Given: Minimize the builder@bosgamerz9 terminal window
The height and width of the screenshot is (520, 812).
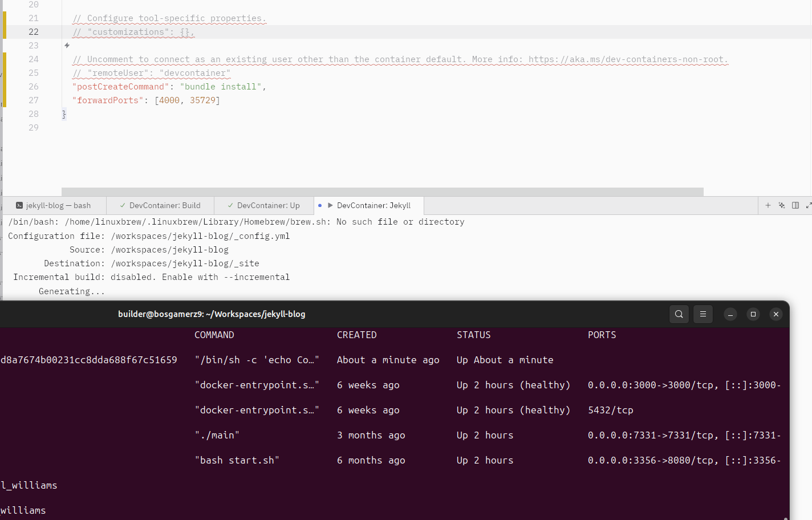Looking at the screenshot, I should tap(730, 314).
